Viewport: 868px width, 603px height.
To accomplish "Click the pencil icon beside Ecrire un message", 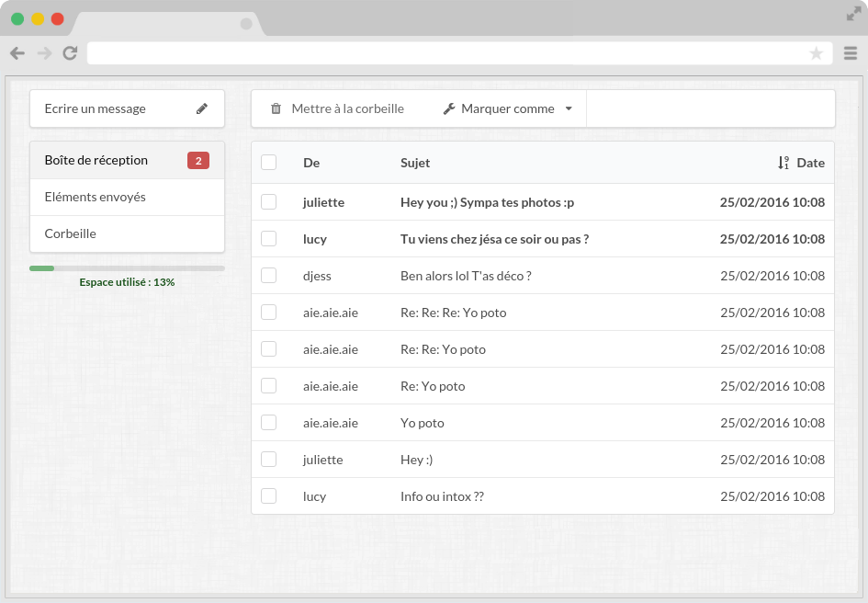I will tap(202, 108).
